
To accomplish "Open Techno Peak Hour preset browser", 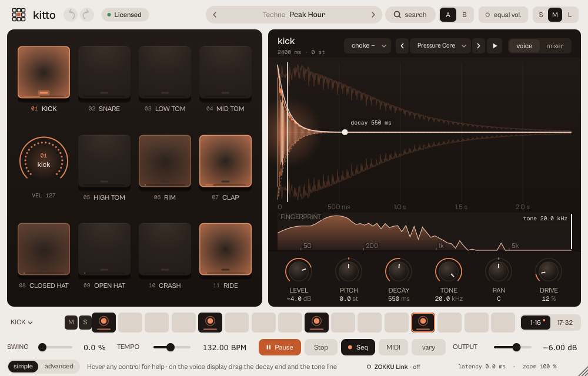I will click(x=293, y=15).
